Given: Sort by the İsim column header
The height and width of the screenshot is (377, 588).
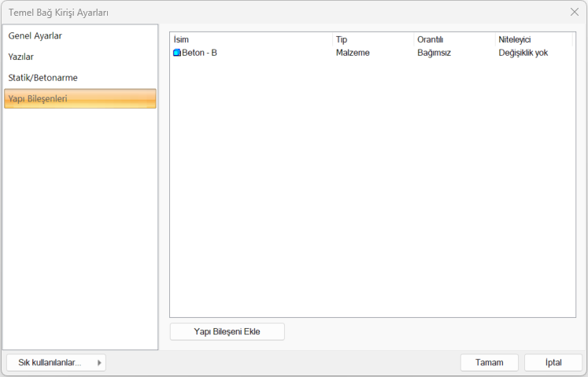Looking at the screenshot, I should [251, 39].
